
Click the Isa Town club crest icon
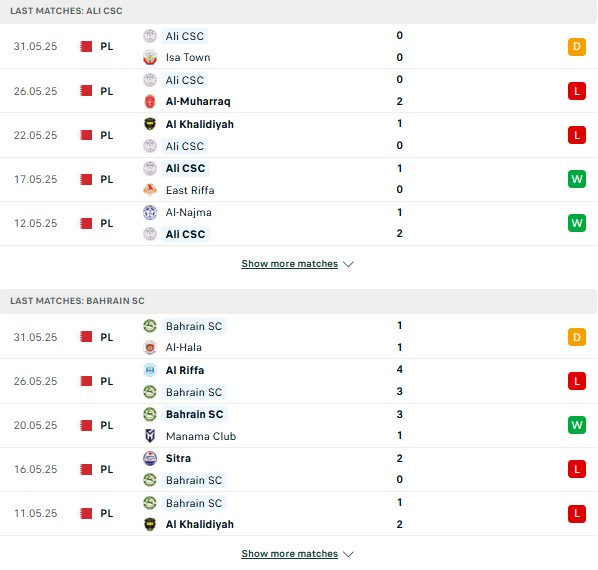(150, 58)
